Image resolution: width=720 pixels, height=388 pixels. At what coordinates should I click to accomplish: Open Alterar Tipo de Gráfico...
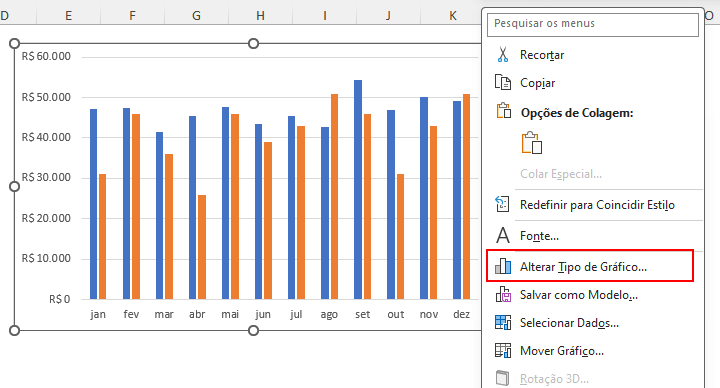pos(590,266)
